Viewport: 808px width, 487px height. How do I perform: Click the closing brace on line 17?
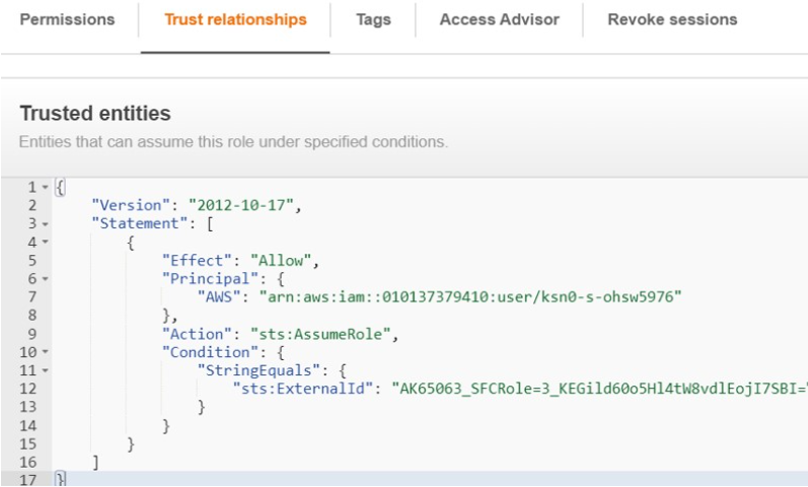pos(60,480)
